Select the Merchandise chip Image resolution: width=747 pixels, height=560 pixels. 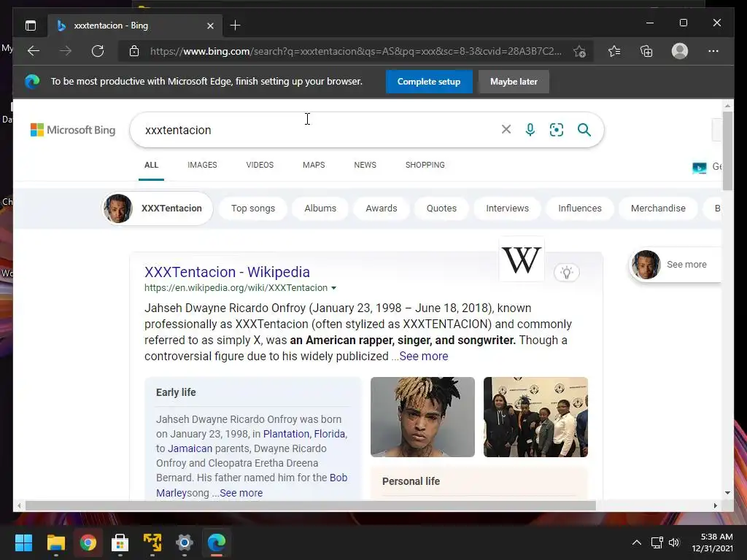click(658, 208)
